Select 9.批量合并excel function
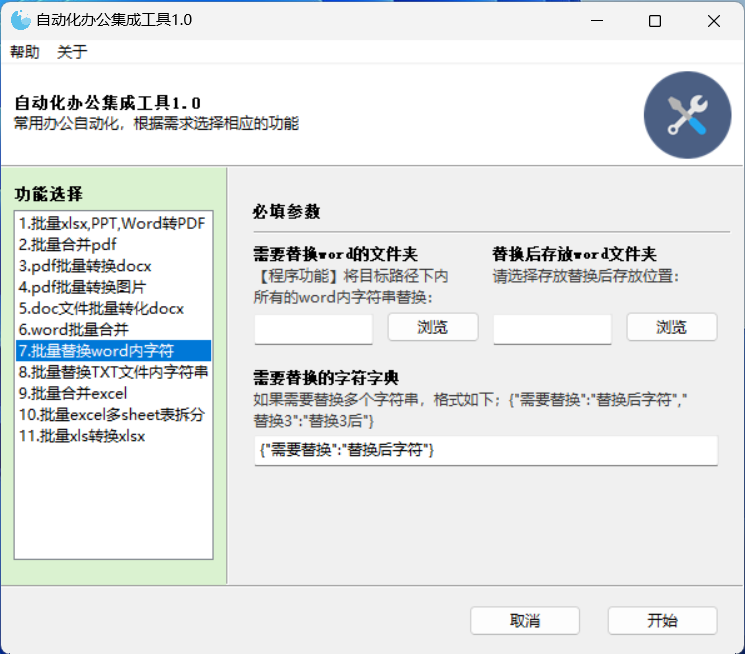This screenshot has width=745, height=654. click(x=113, y=393)
